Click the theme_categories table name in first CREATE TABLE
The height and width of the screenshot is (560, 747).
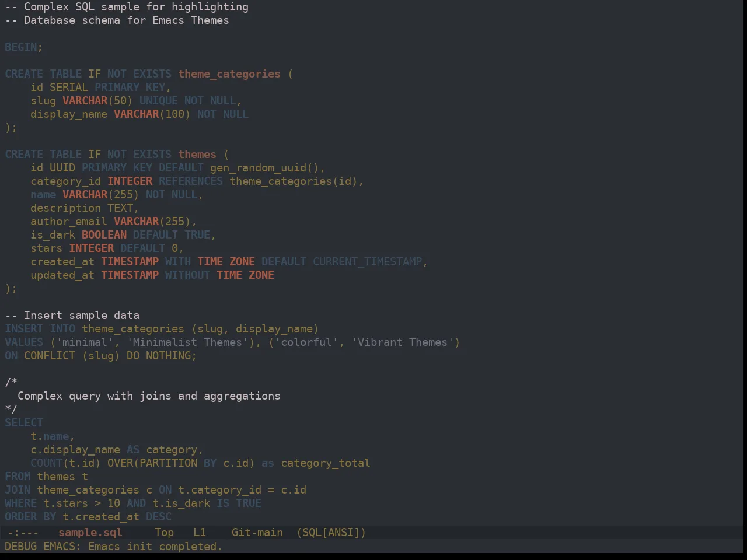click(x=229, y=73)
